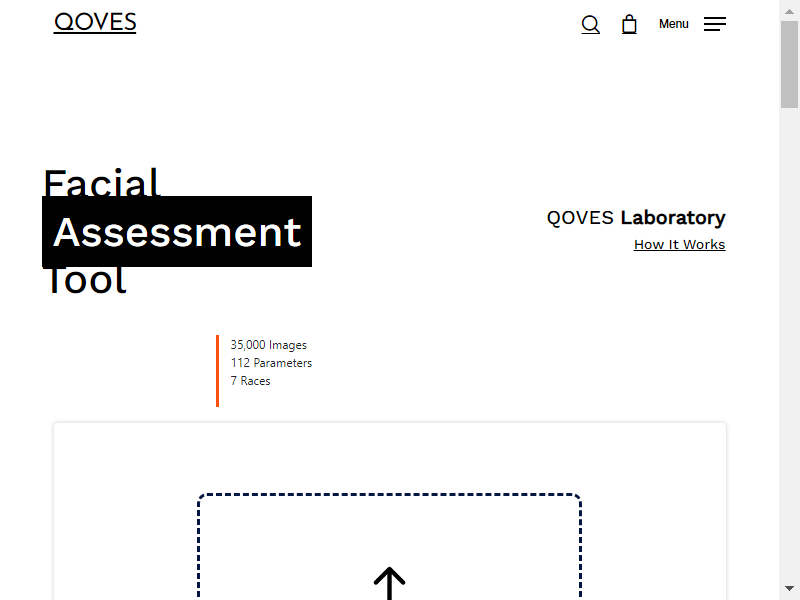Click the QOVES Laboratory heading

(636, 218)
